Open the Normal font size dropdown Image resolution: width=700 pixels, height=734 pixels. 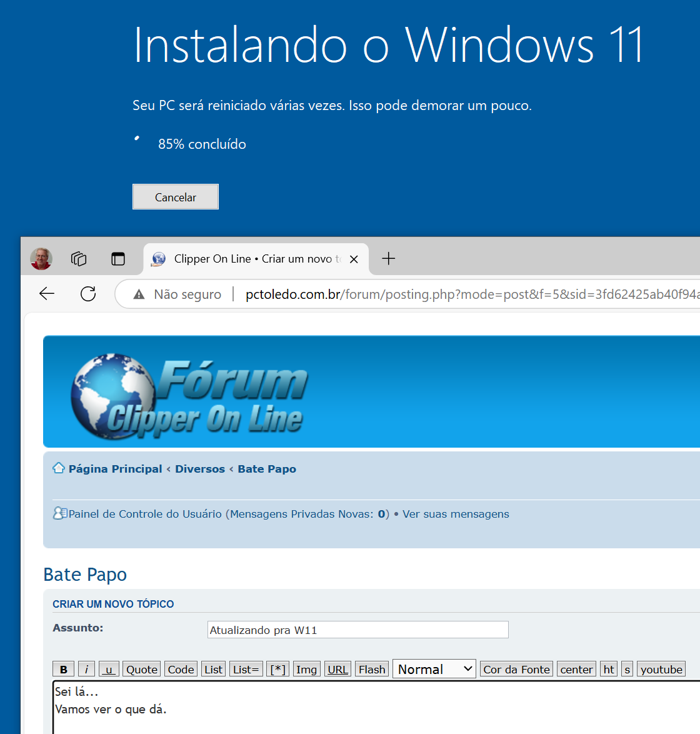[x=434, y=669]
